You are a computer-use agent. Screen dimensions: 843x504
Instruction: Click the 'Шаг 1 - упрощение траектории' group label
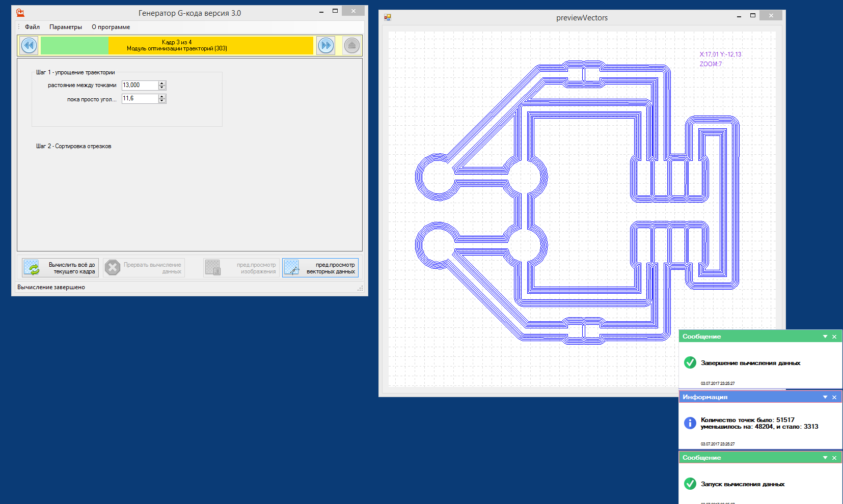click(75, 72)
